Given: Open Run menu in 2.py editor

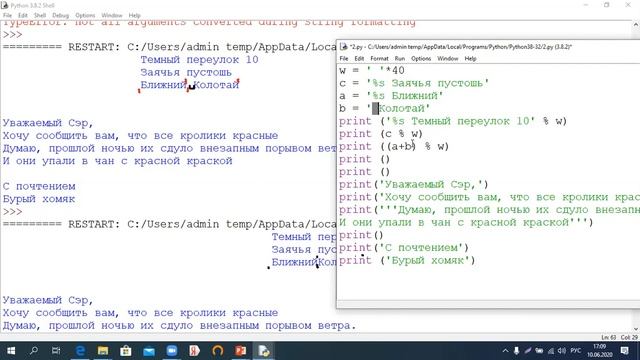Looking at the screenshot, I should (400, 59).
